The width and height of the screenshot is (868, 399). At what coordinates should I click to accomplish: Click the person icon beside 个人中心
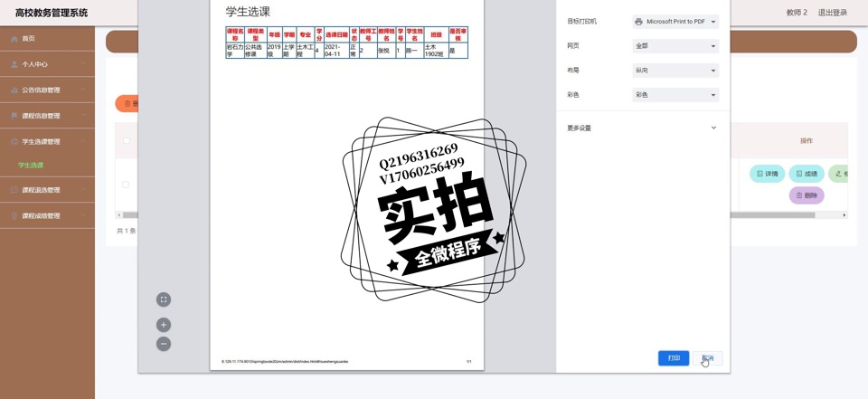[14, 64]
